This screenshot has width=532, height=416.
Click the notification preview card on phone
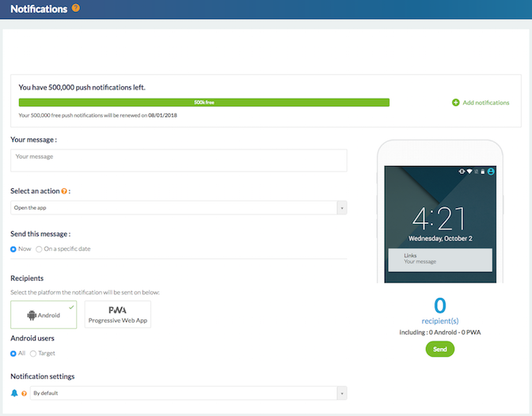[x=439, y=260]
